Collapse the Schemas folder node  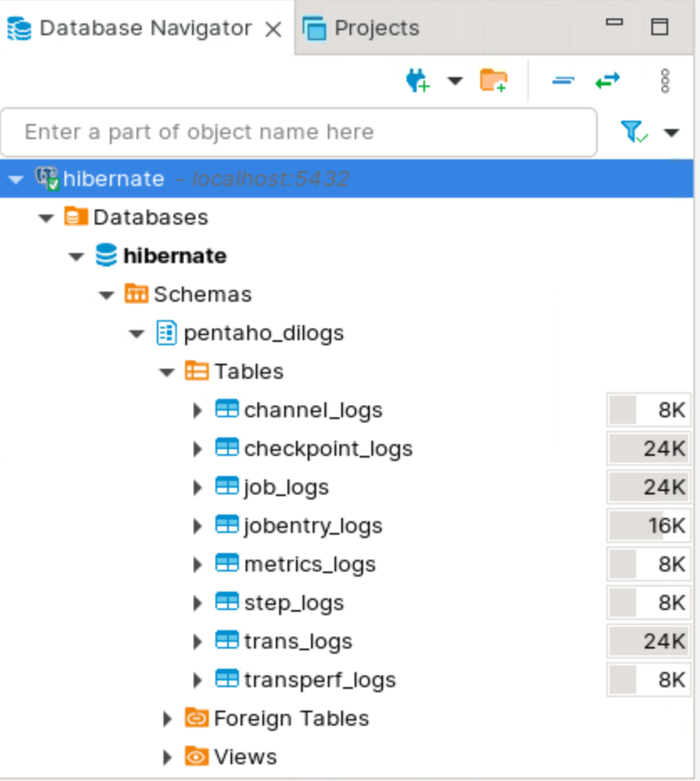106,295
